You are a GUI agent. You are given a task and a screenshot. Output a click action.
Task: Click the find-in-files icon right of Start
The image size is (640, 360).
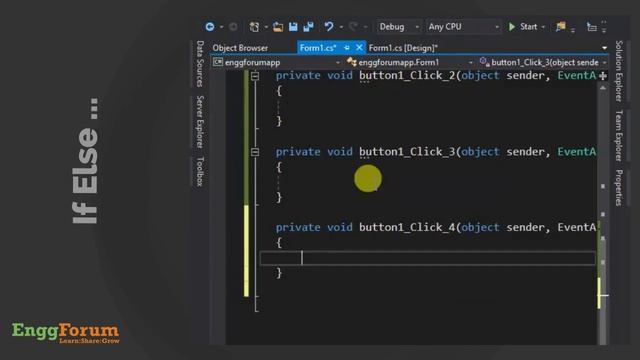(561, 27)
